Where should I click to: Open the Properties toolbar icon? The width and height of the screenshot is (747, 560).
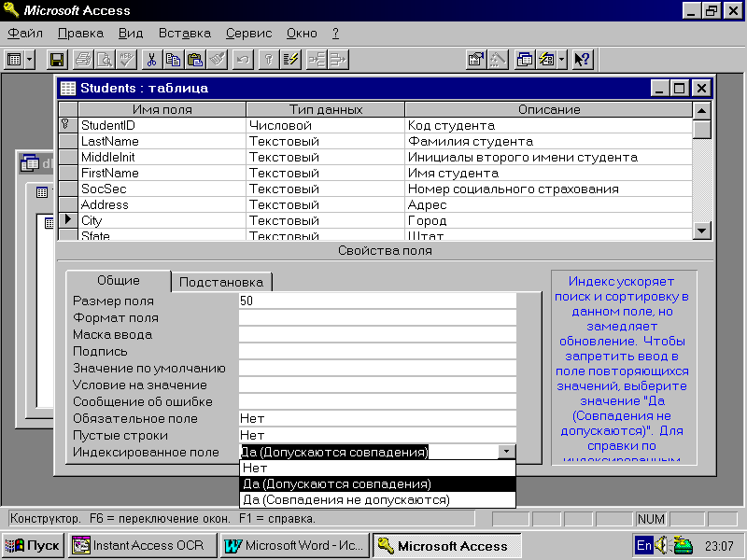(x=476, y=60)
